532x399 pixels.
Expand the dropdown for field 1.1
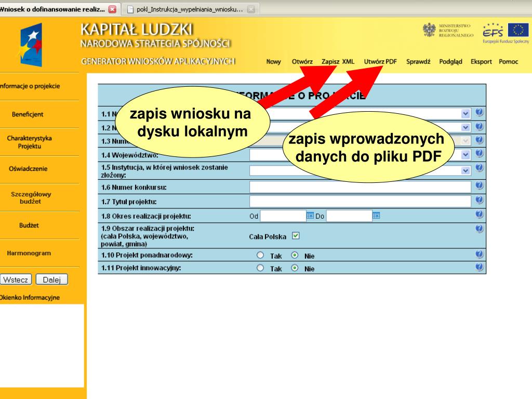click(466, 114)
